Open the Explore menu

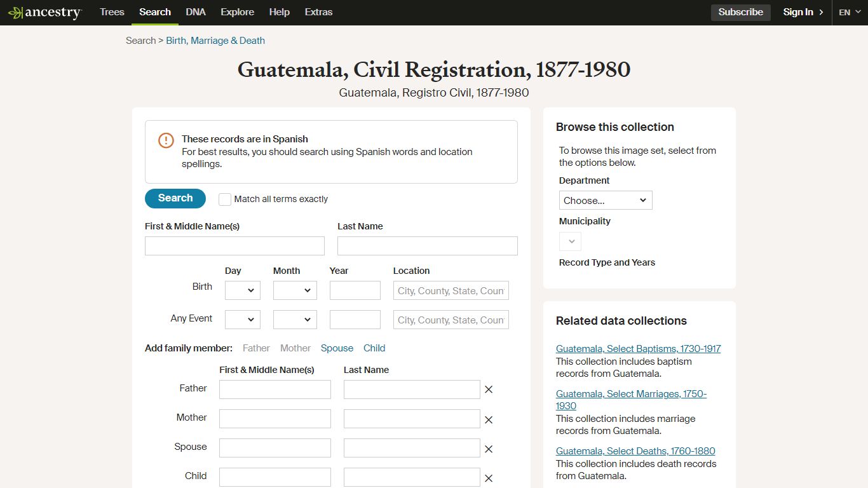coord(238,12)
